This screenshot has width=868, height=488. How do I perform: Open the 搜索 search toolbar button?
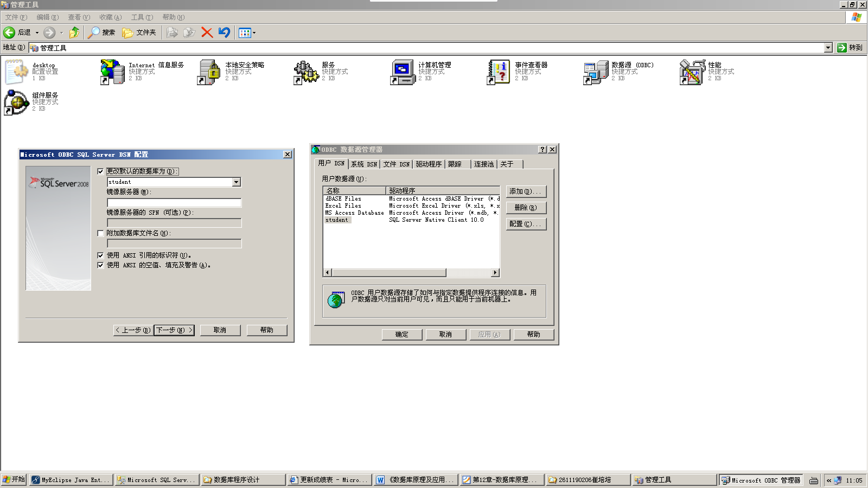(102, 33)
